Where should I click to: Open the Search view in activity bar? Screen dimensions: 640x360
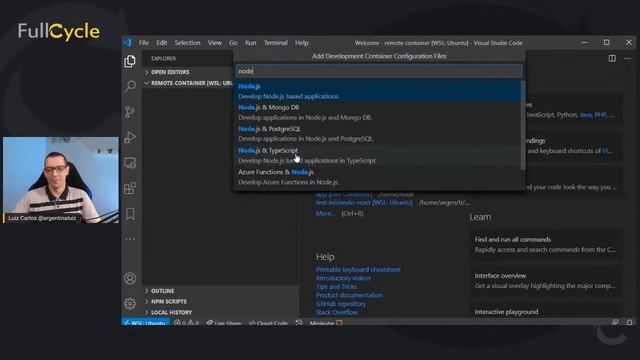[130, 86]
